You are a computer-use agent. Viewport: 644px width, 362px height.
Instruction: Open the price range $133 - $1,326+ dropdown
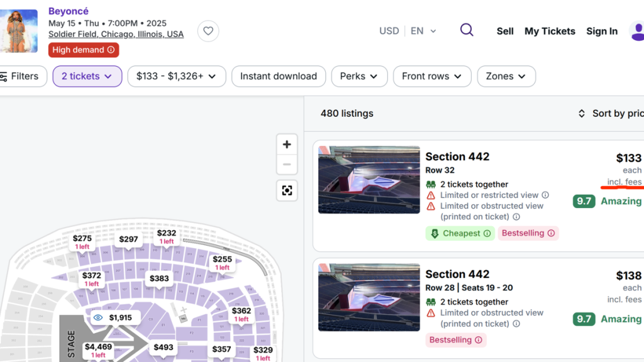176,76
